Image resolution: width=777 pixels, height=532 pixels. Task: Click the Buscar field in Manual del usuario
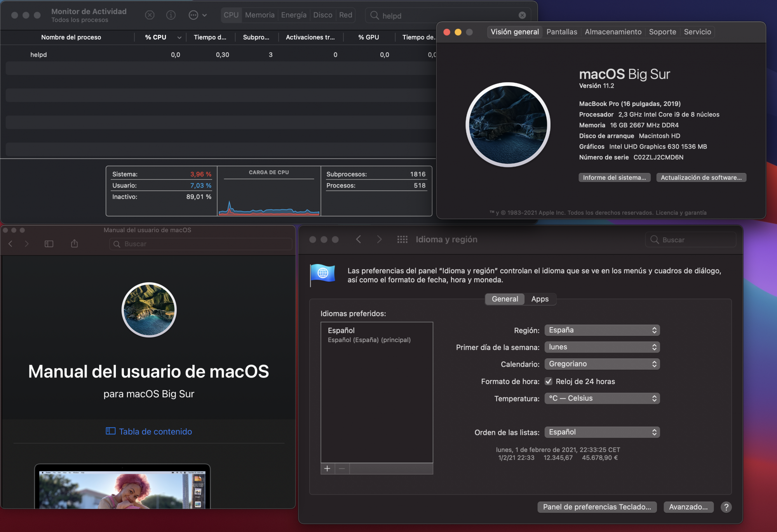[201, 244]
